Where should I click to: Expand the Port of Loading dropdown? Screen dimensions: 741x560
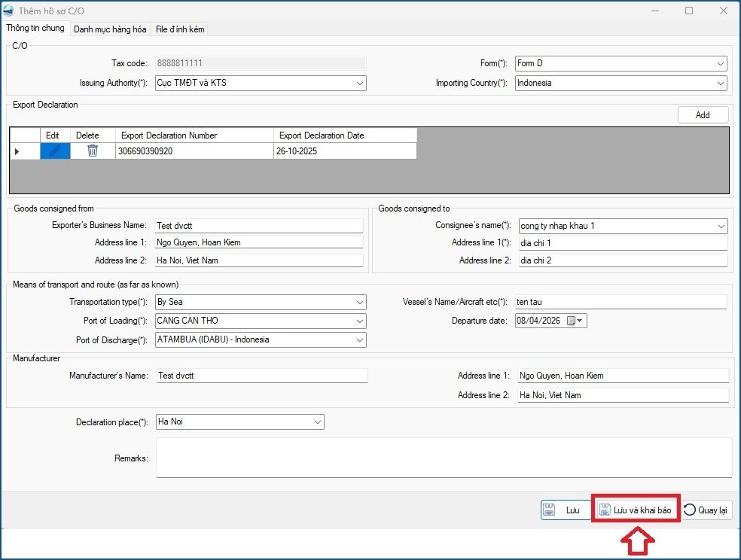[360, 321]
